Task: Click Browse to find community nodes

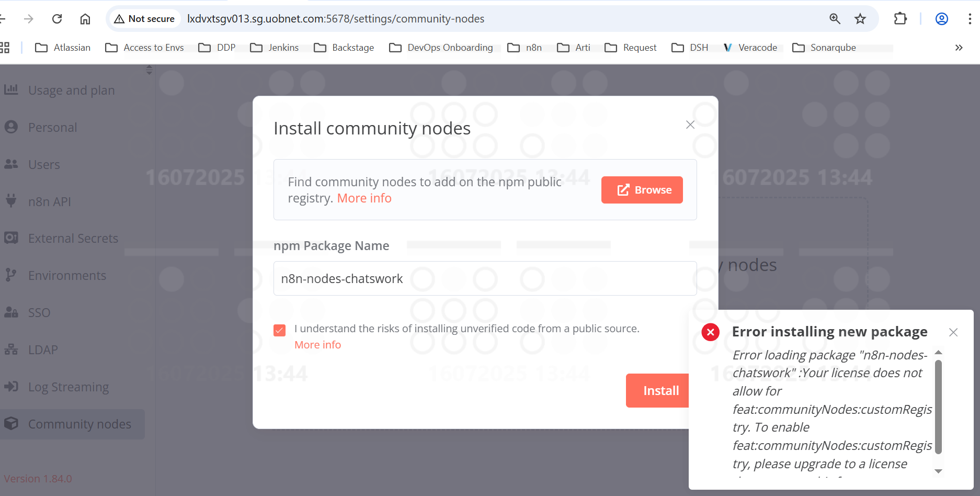Action: pyautogui.click(x=642, y=190)
